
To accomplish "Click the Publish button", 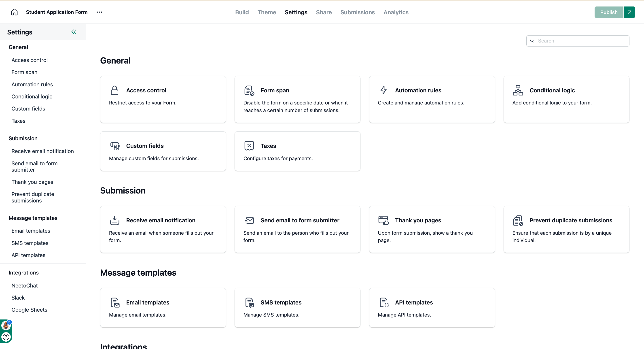I will 609,12.
